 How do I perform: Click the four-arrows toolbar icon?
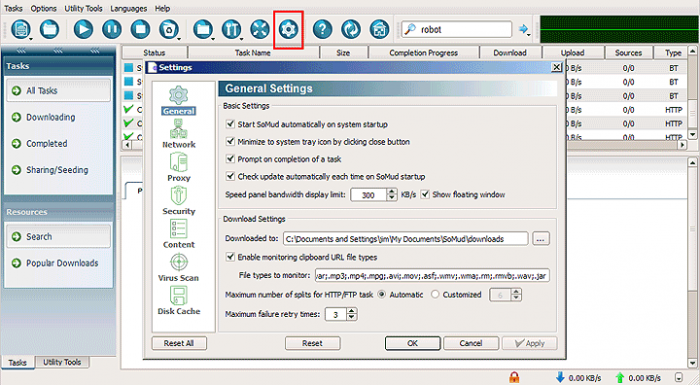coord(260,29)
